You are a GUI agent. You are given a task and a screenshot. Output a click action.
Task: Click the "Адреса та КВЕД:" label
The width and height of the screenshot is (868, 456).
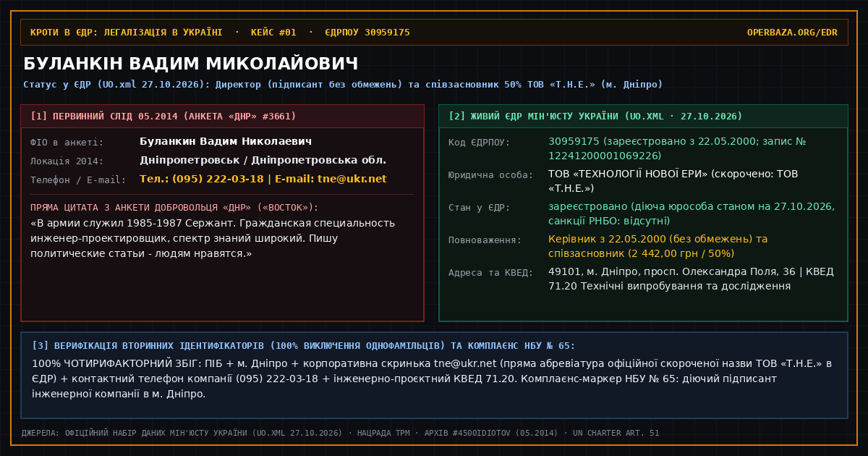click(491, 273)
